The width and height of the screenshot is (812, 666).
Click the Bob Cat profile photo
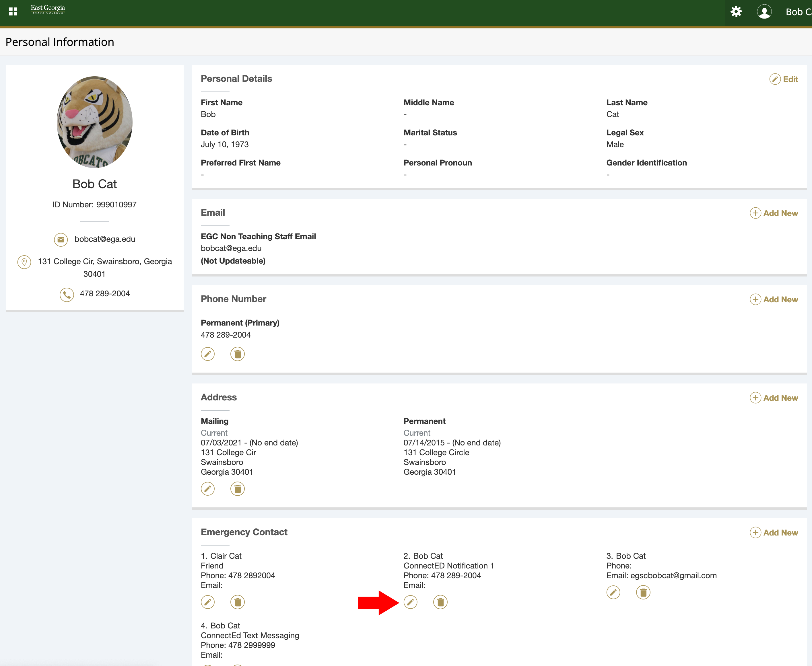point(94,122)
